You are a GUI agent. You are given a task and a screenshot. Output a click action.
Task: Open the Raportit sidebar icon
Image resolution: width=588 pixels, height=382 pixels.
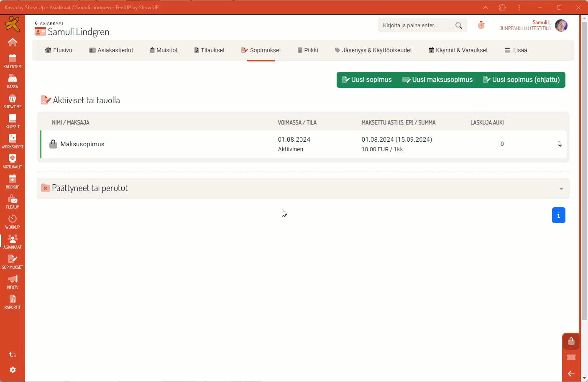point(12,302)
